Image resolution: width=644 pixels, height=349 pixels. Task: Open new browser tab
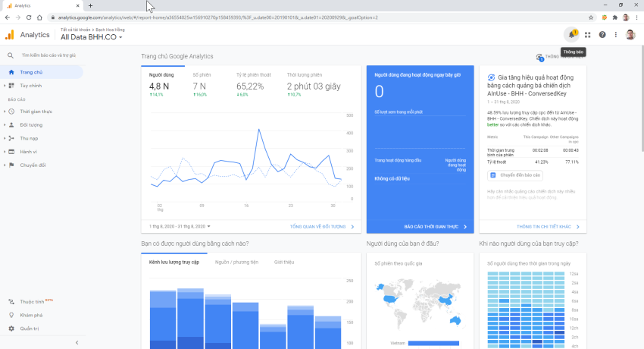tap(90, 6)
